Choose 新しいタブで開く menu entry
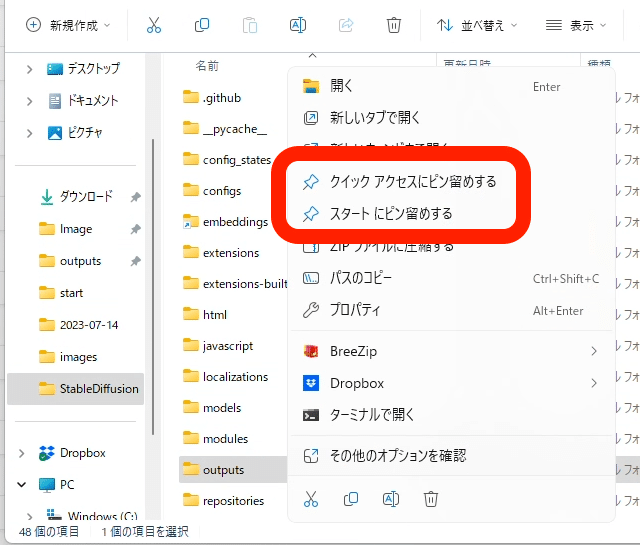The image size is (640, 545). point(451,118)
